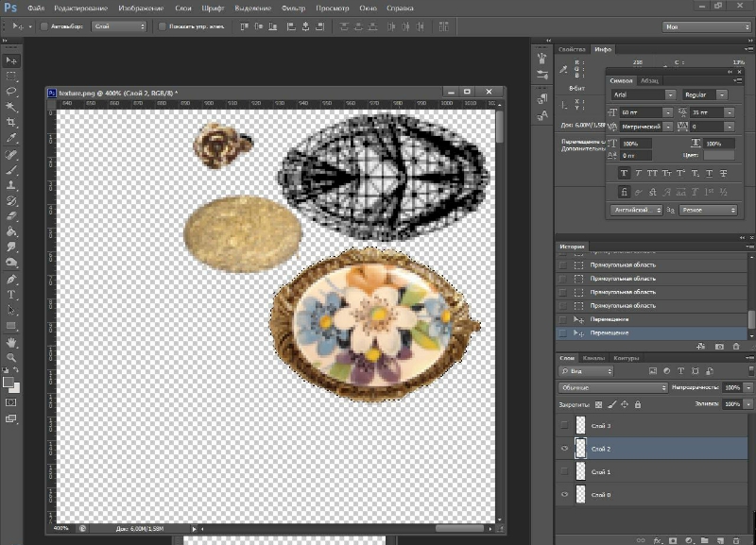Activate the Magic Wand tool
This screenshot has height=545, width=756.
[11, 107]
